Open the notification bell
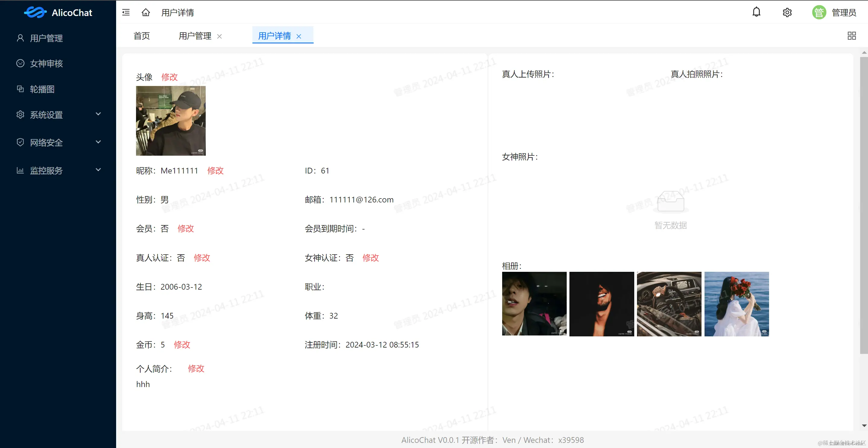868x448 pixels. [x=756, y=12]
